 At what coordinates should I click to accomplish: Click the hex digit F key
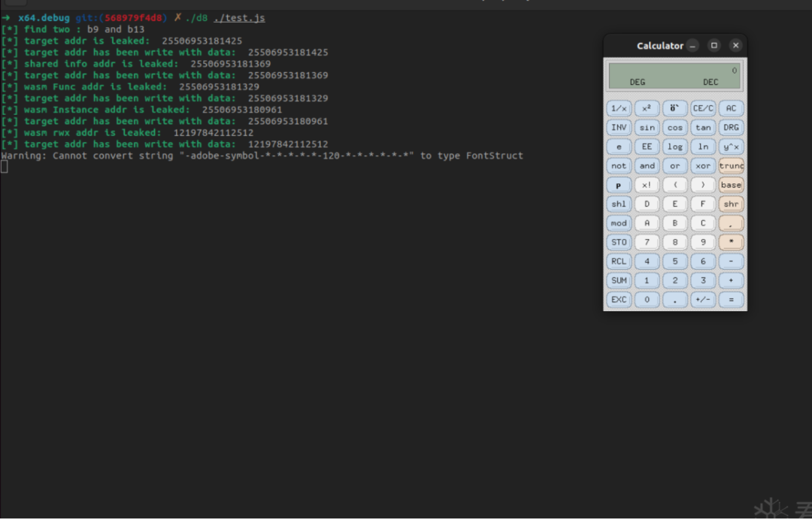[x=703, y=204]
